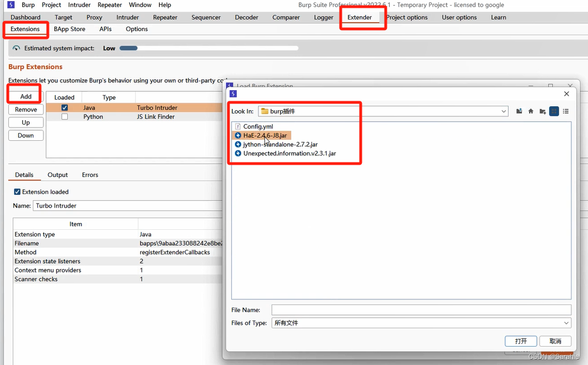
Task: Go to Home directory icon in file dialog
Action: click(x=531, y=111)
